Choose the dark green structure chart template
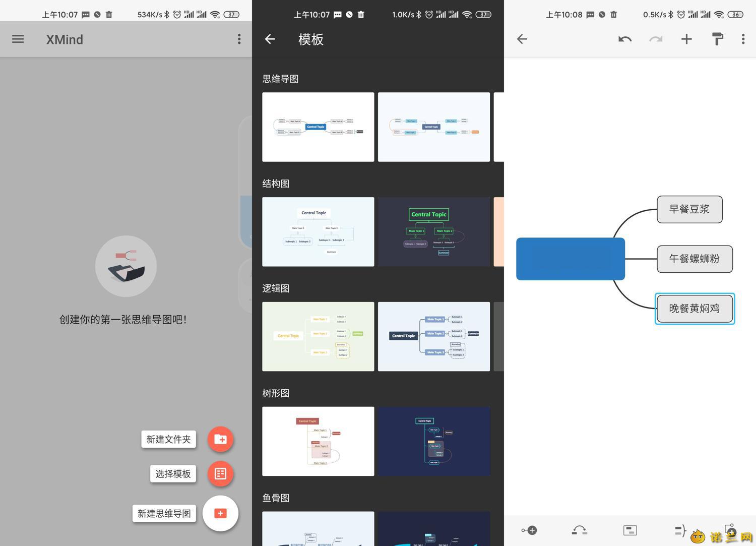This screenshot has height=546, width=756. coord(434,232)
